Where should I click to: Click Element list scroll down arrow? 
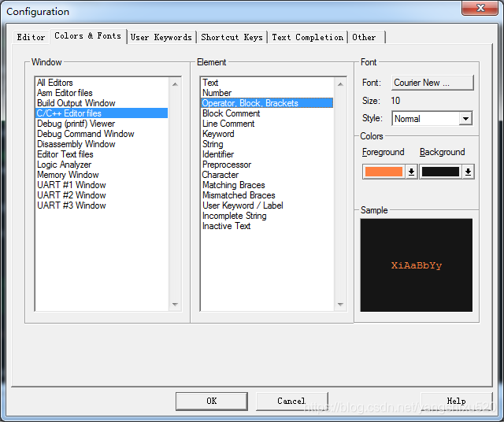(340, 304)
